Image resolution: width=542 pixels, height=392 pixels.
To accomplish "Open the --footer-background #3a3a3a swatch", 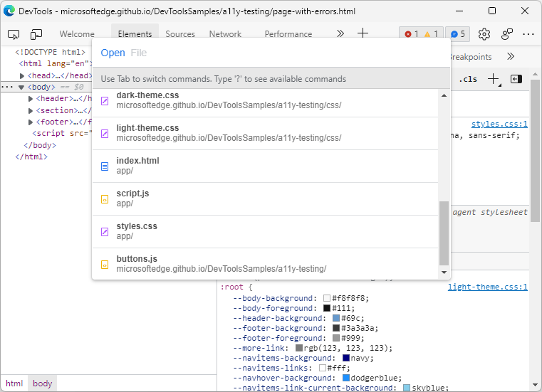I will [336, 328].
